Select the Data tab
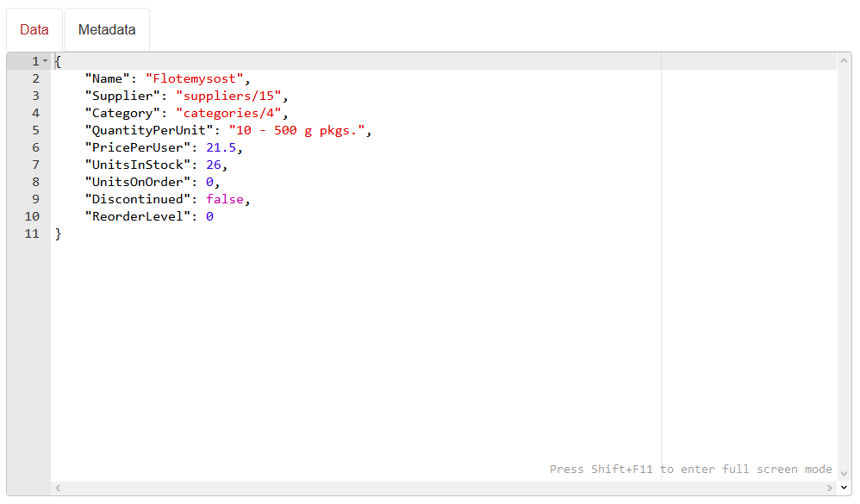 pyautogui.click(x=34, y=29)
